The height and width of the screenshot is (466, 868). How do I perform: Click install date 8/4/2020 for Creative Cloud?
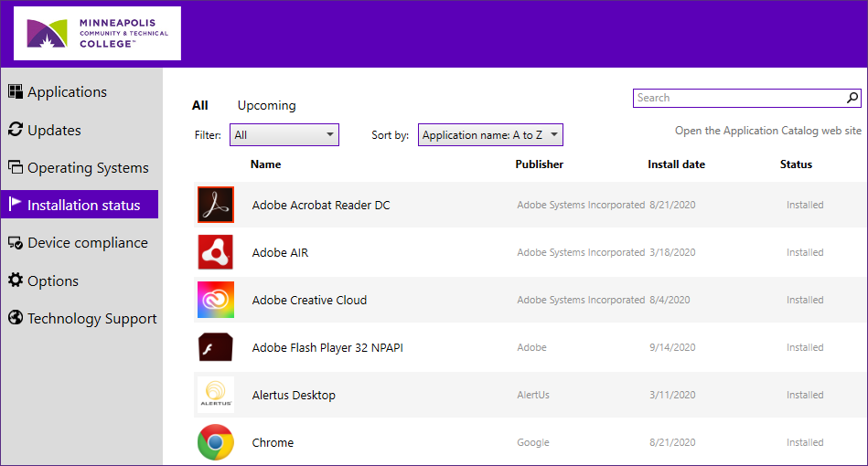tap(670, 300)
